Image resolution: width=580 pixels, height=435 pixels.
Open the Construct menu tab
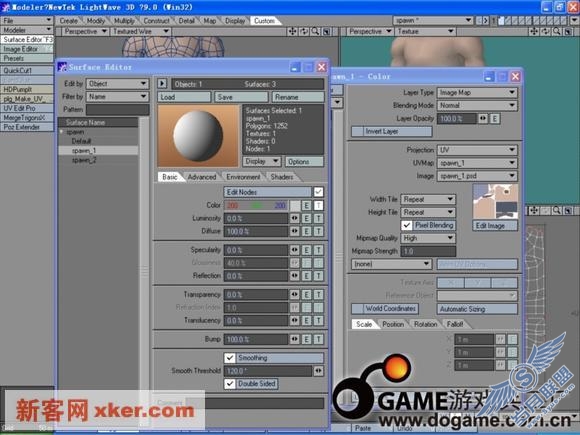[x=156, y=21]
